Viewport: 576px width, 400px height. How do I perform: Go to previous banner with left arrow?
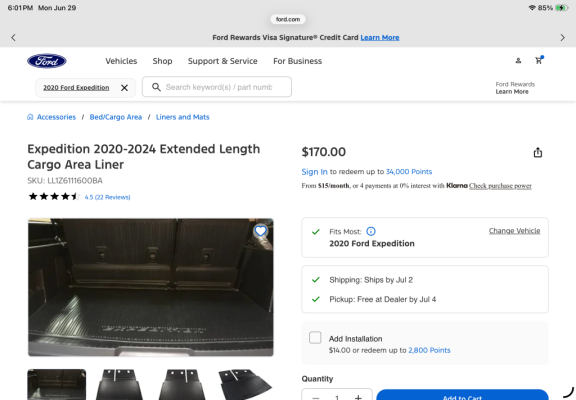(x=14, y=37)
